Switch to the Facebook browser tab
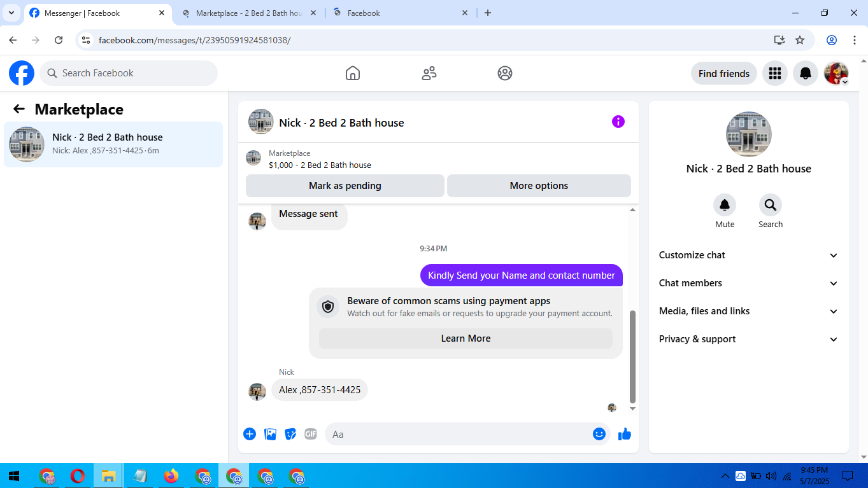This screenshot has width=868, height=488. [400, 13]
